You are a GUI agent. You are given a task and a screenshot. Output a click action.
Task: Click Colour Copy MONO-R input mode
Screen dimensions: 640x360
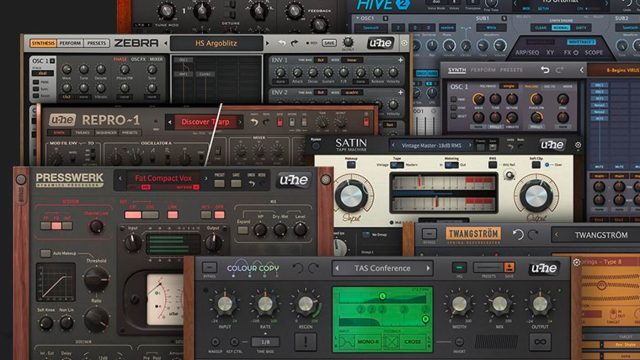[x=368, y=342]
